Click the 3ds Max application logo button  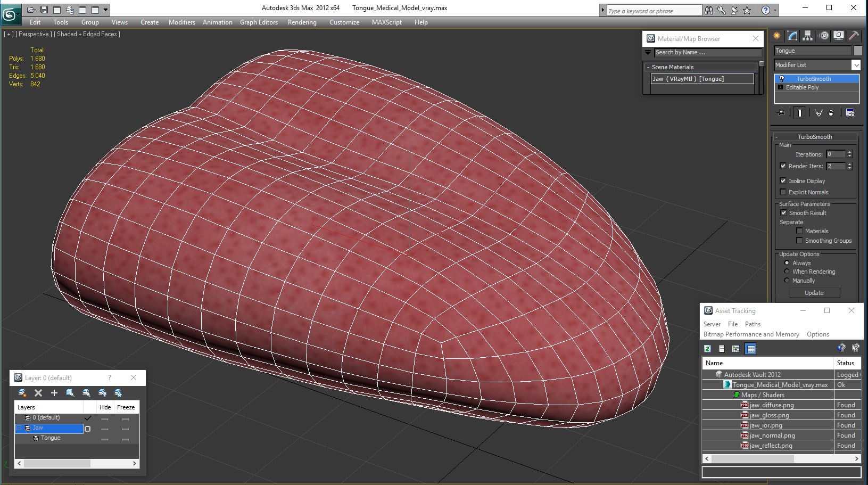[10, 14]
